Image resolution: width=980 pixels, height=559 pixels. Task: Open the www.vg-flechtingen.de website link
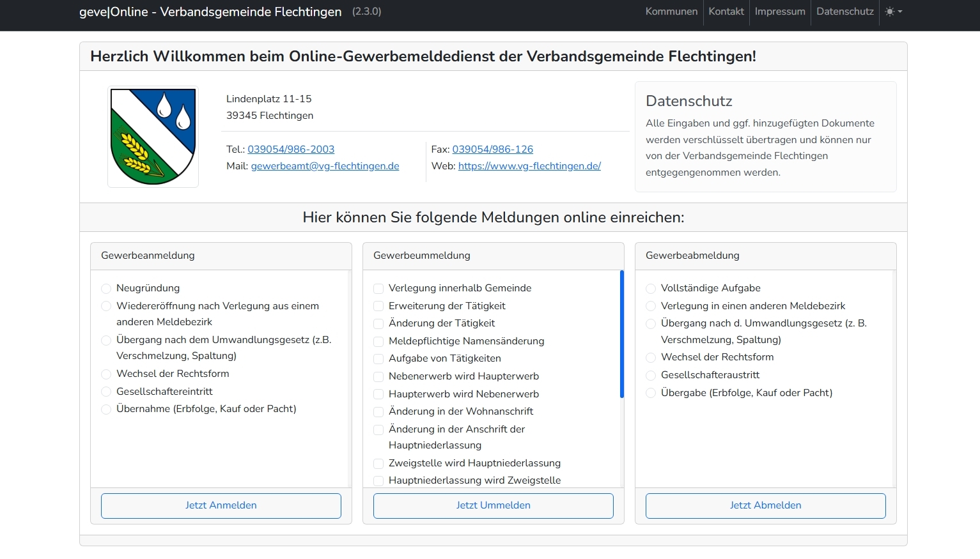point(529,166)
